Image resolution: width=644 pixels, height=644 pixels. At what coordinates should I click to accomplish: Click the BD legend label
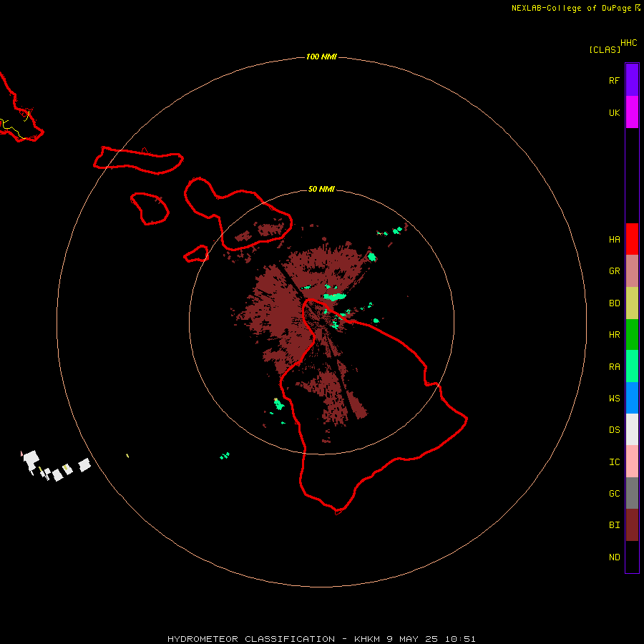(x=614, y=303)
